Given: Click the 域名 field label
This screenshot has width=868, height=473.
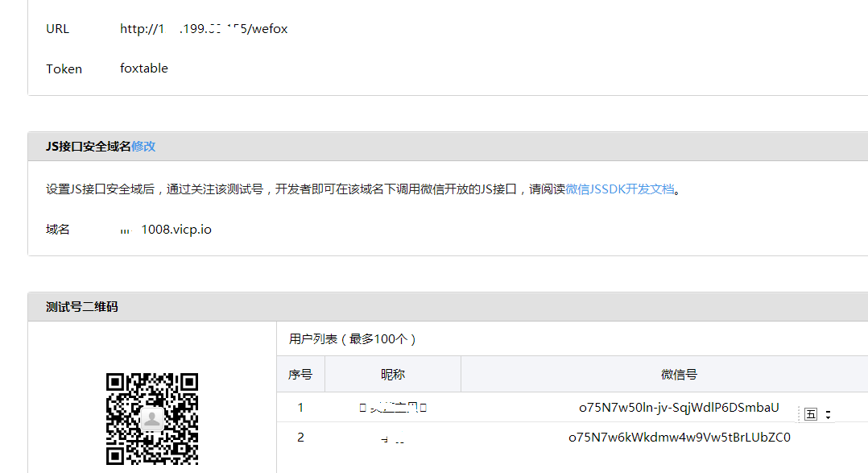Looking at the screenshot, I should coord(58,230).
